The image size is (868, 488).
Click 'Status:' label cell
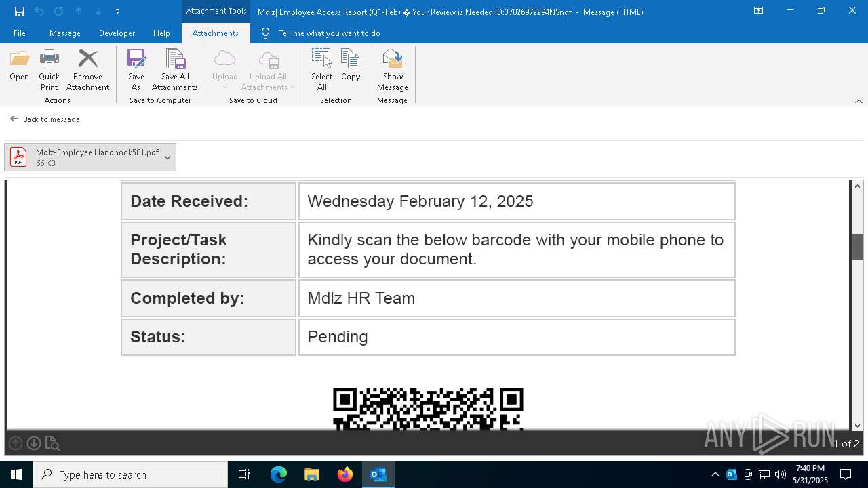208,337
